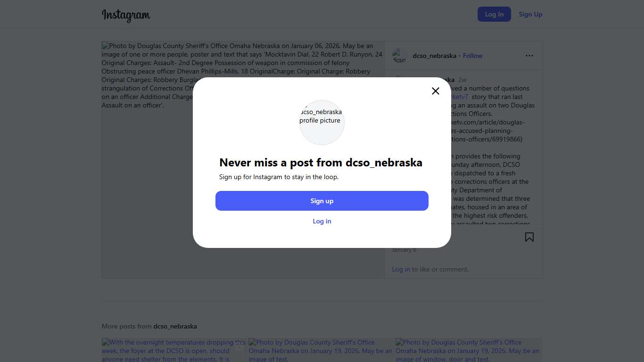
Task: Save post with the bookmark icon
Action: pos(529,237)
